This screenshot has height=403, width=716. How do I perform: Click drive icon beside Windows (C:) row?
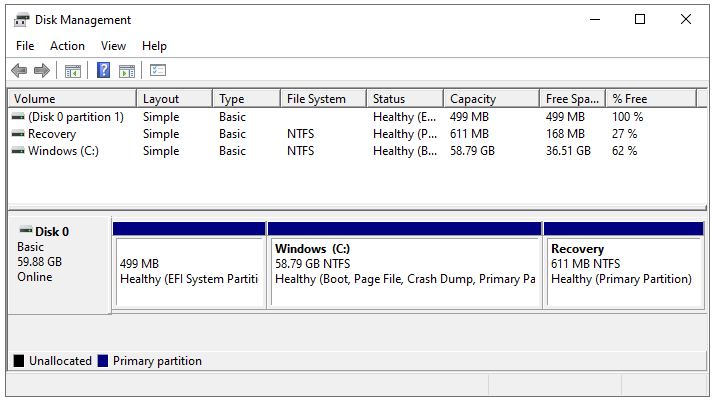pos(18,151)
